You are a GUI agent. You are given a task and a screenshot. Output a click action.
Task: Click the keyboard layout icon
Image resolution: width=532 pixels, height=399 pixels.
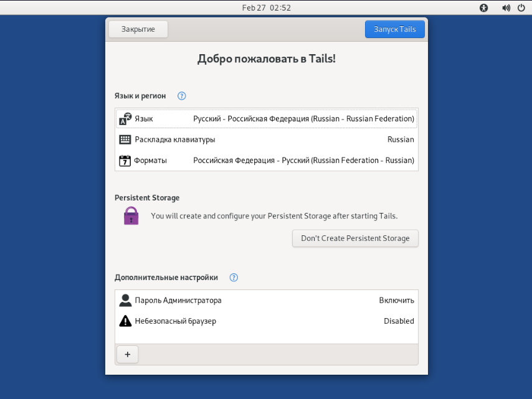click(x=125, y=139)
